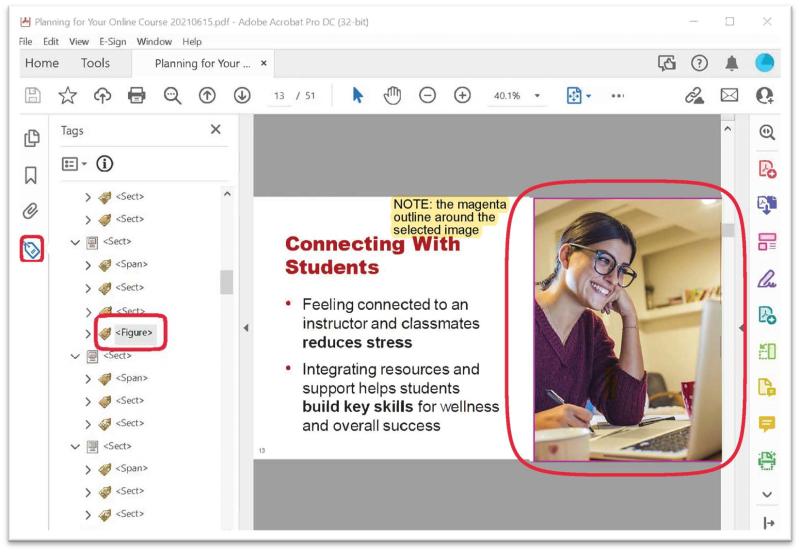Open the notifications bell

pos(732,63)
